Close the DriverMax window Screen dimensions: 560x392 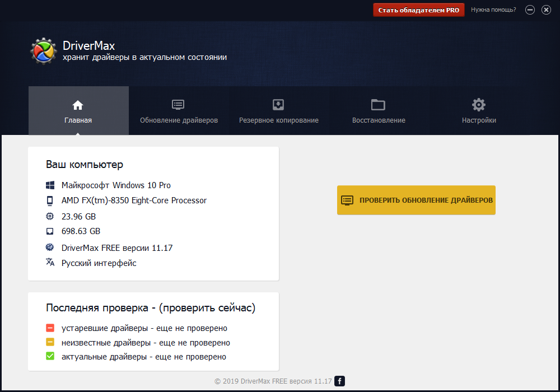point(546,10)
